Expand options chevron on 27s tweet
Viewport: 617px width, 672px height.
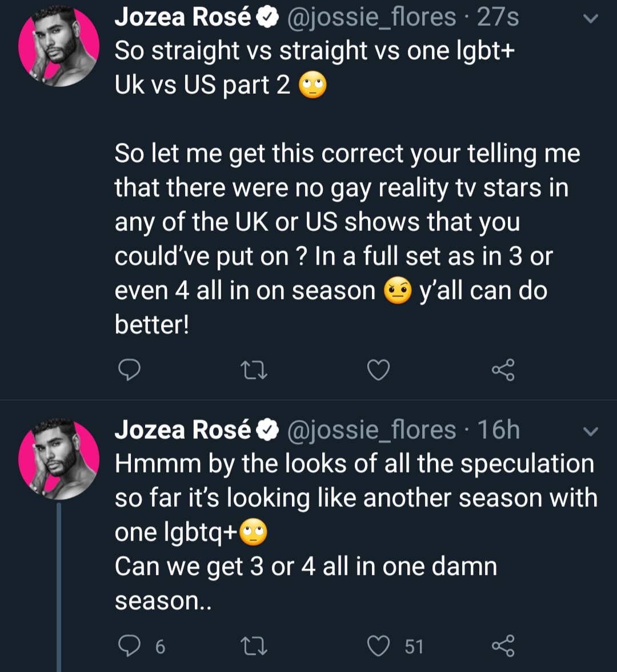click(x=591, y=18)
